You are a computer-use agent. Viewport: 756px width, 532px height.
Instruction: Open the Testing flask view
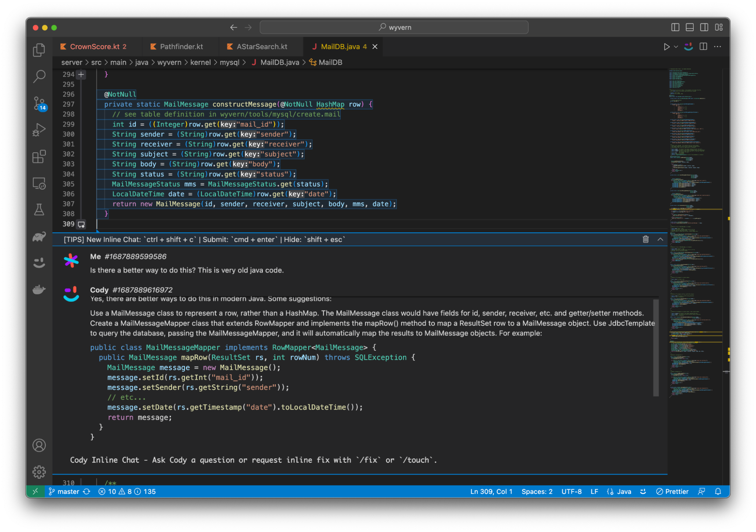[x=39, y=210]
